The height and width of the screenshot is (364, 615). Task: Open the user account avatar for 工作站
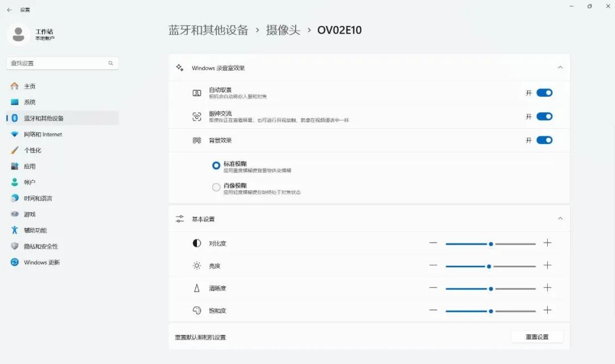pos(18,35)
